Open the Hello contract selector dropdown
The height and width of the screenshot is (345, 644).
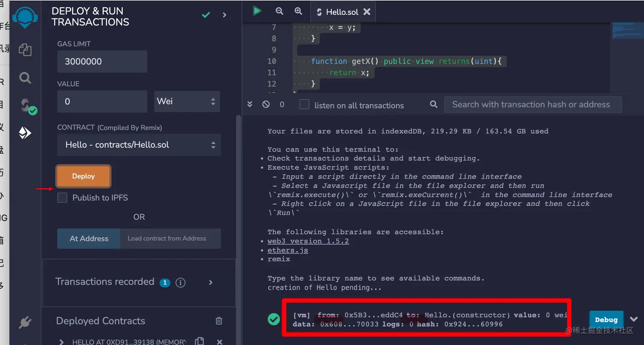pos(139,145)
